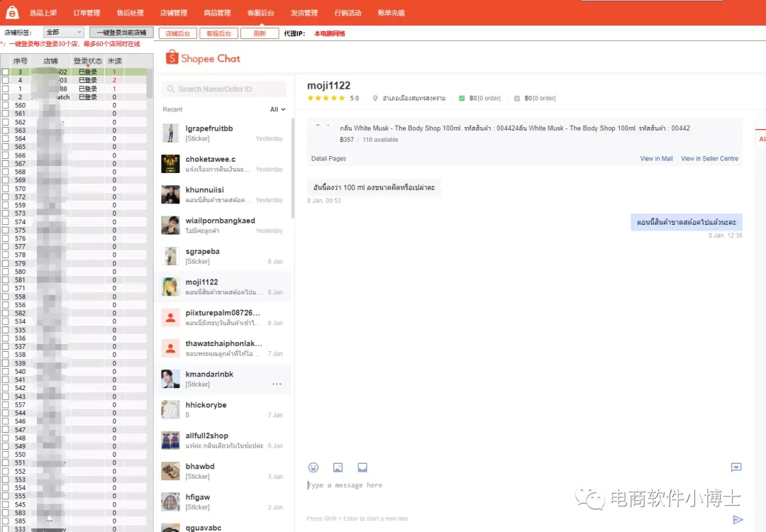Click moji1122 star rating

click(326, 98)
